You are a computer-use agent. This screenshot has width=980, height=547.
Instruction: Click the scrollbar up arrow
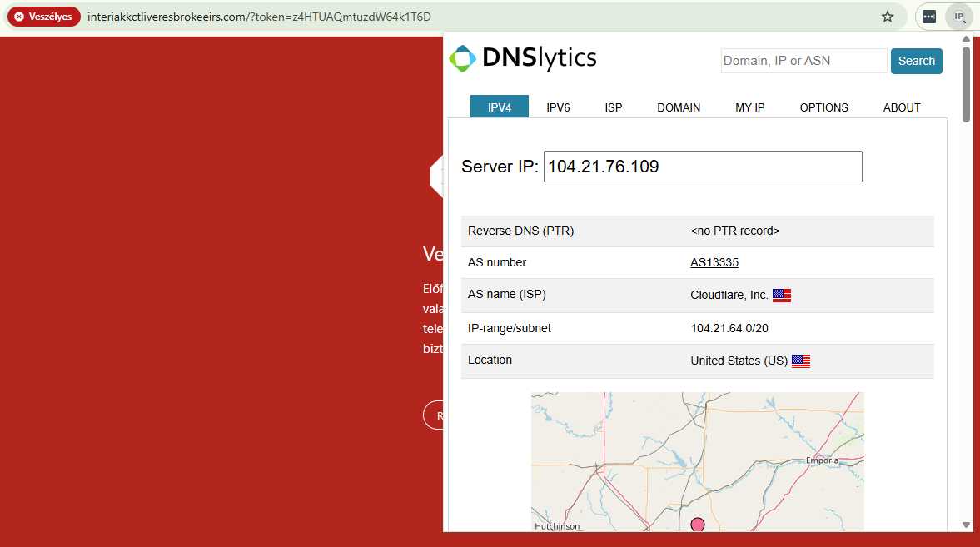coord(966,39)
